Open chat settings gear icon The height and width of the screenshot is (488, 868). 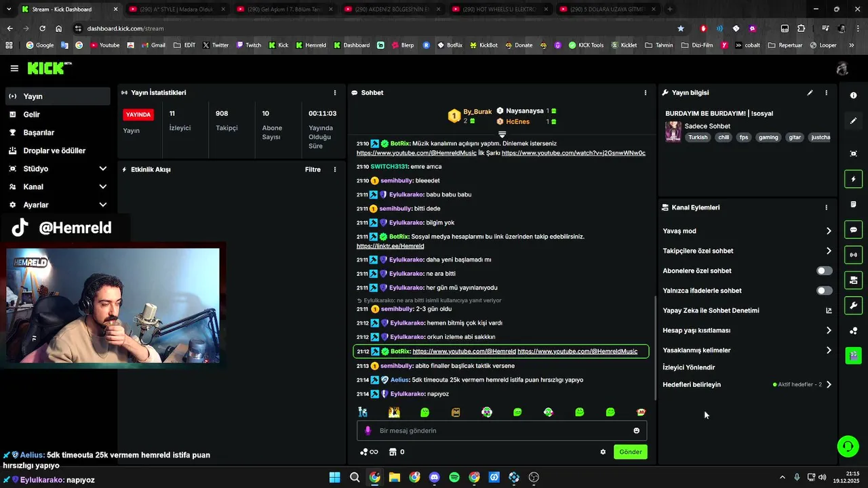click(x=603, y=452)
